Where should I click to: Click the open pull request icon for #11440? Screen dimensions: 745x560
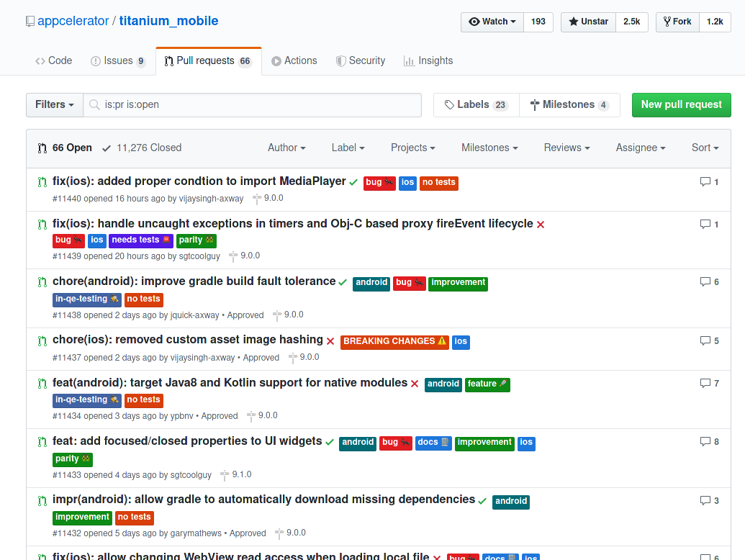pos(42,182)
